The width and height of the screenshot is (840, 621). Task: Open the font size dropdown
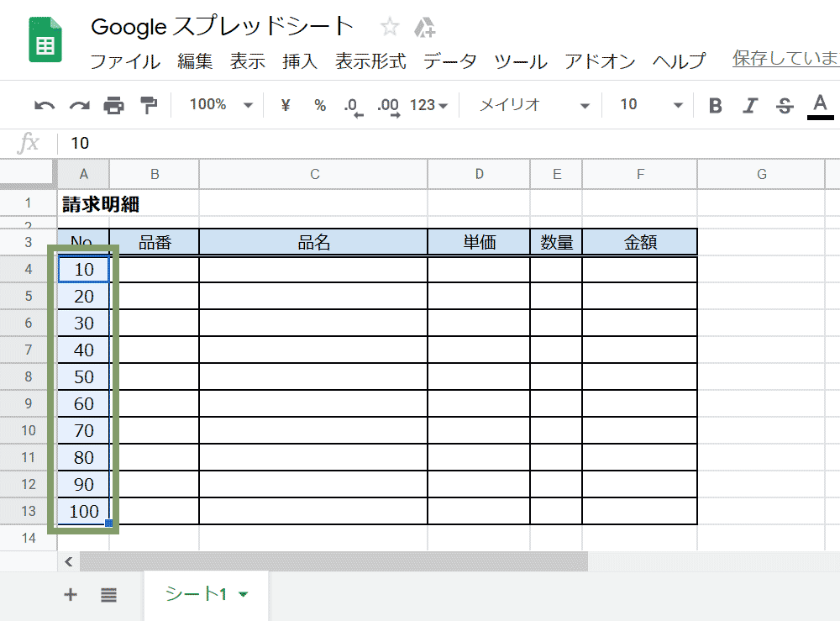coord(651,104)
